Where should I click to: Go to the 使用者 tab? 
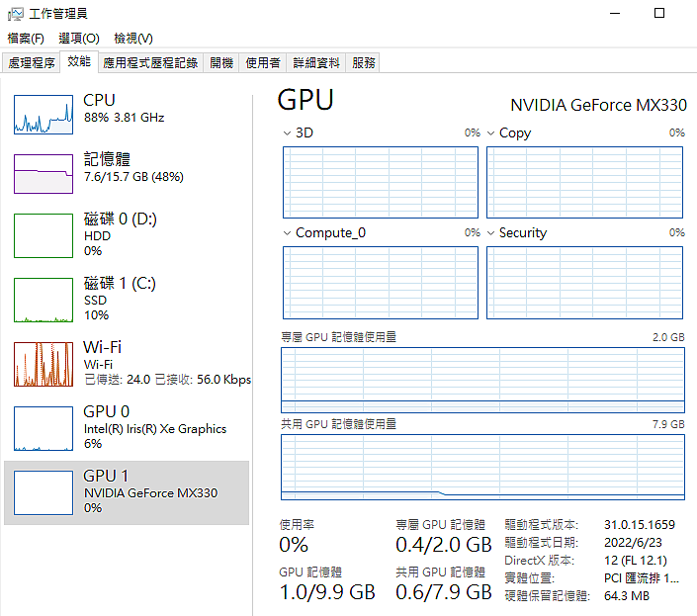(263, 62)
